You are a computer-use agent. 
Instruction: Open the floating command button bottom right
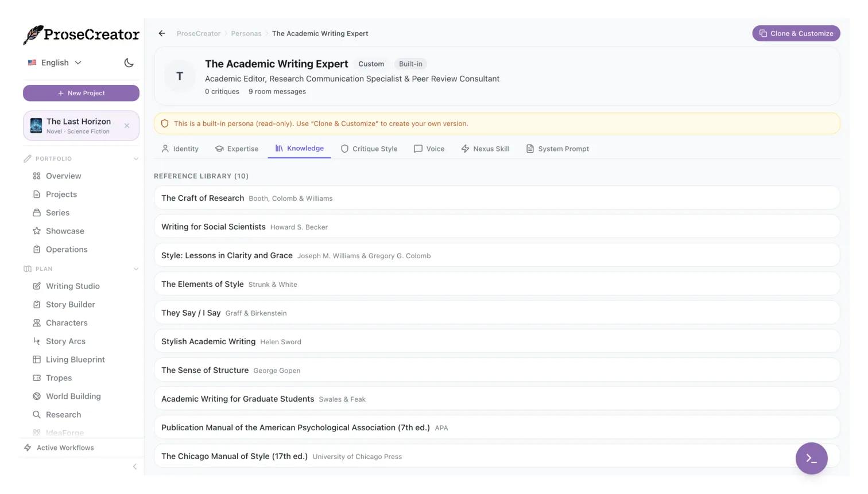coord(811,458)
